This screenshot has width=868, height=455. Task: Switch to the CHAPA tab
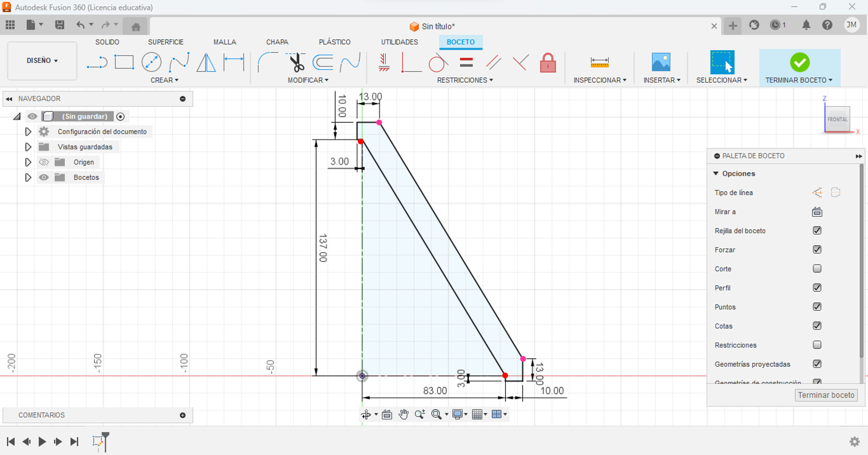point(277,42)
